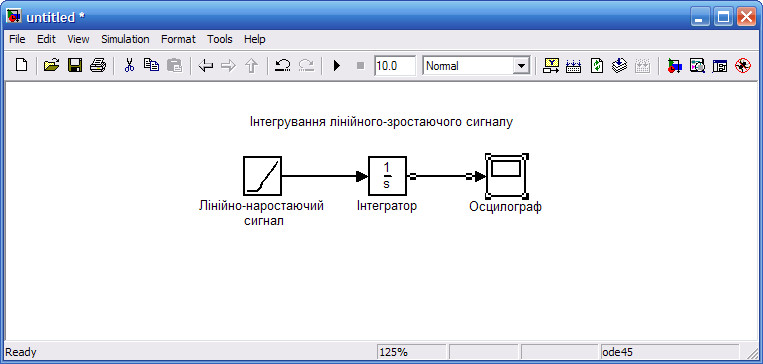Image resolution: width=763 pixels, height=364 pixels.
Task: Open the Tools menu
Action: (x=219, y=39)
